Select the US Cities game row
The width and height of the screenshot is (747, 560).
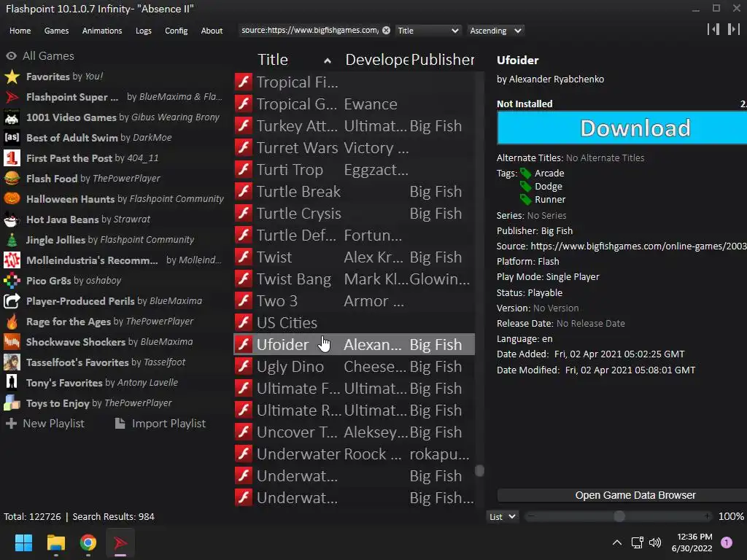[355, 323]
